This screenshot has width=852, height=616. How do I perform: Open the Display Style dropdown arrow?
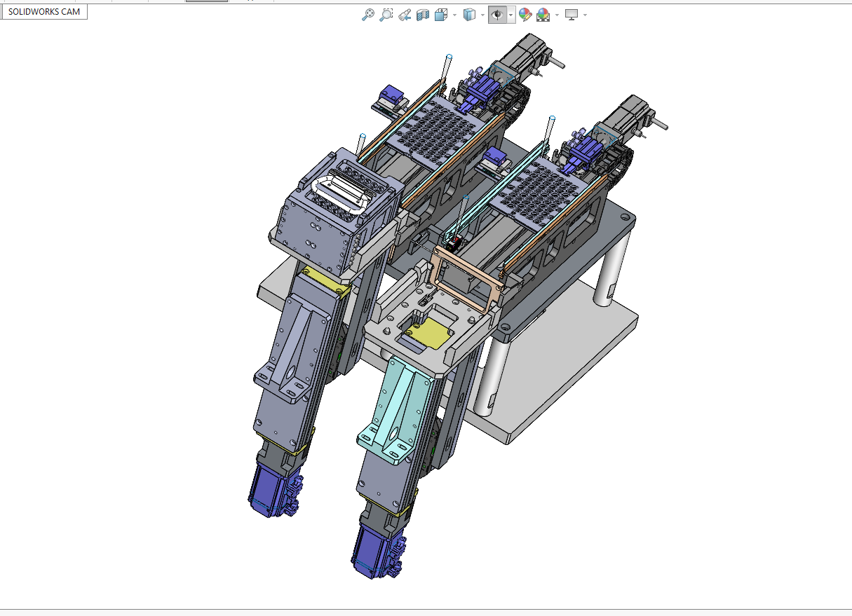click(x=483, y=15)
